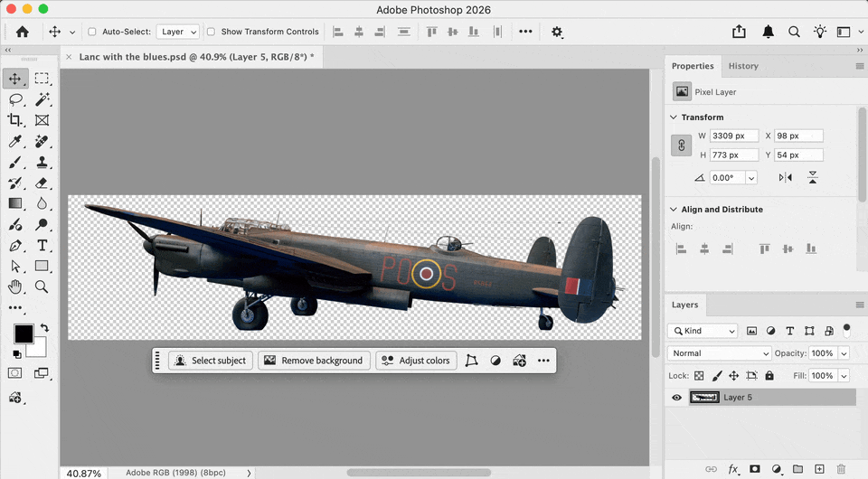Choose the Pen tool
Screen dimensions: 868x479
tap(15, 246)
